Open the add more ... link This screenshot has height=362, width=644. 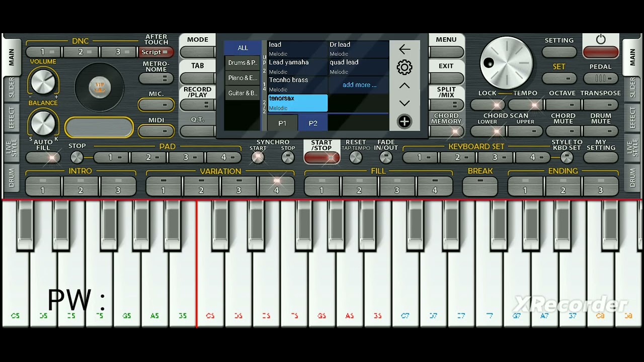[x=359, y=85]
